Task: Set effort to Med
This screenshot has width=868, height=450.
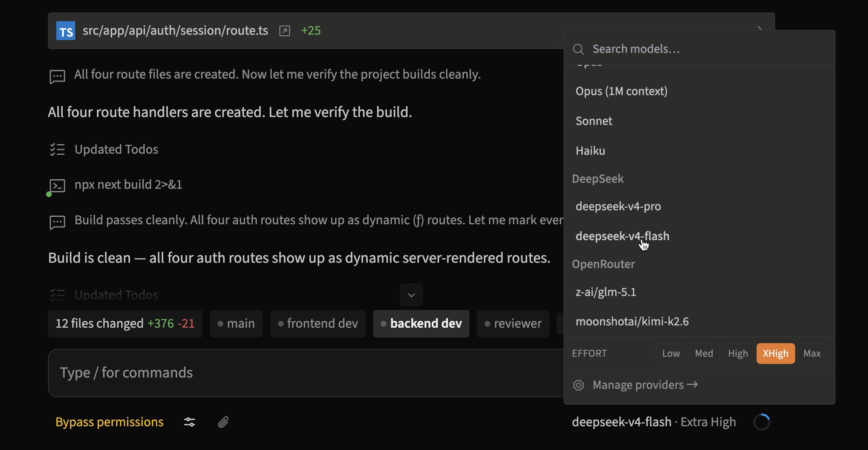Action: [704, 353]
